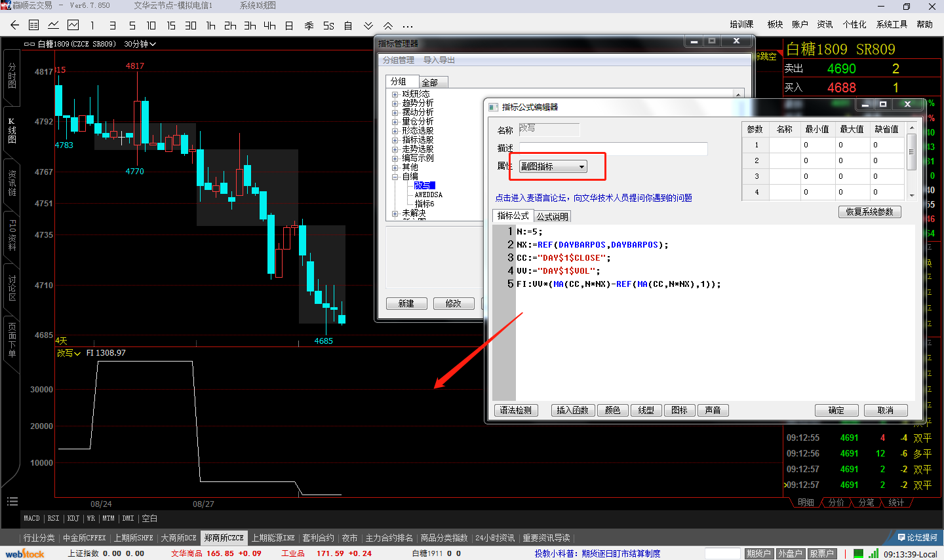944x560 pixels.
Task: Click the double chevron up toolbar icon
Action: point(388,26)
